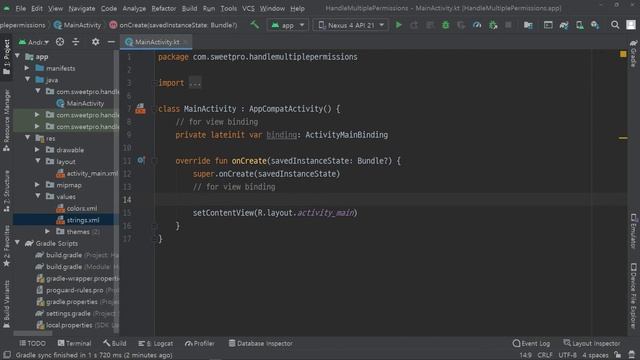The height and width of the screenshot is (360, 640).
Task: Sync Project with Gradle Files icon
Action: click(564, 25)
